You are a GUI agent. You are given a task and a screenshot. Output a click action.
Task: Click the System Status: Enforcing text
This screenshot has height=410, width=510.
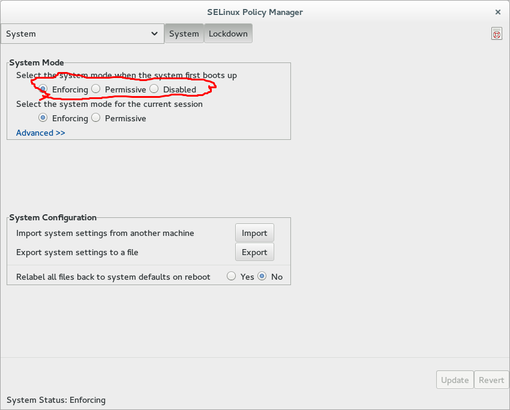click(x=56, y=400)
